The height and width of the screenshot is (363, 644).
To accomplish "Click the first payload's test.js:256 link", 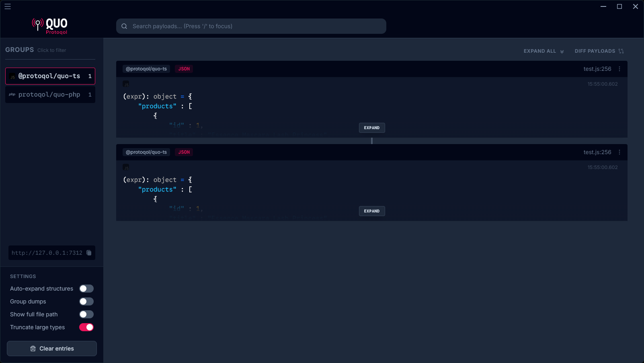I will point(597,69).
